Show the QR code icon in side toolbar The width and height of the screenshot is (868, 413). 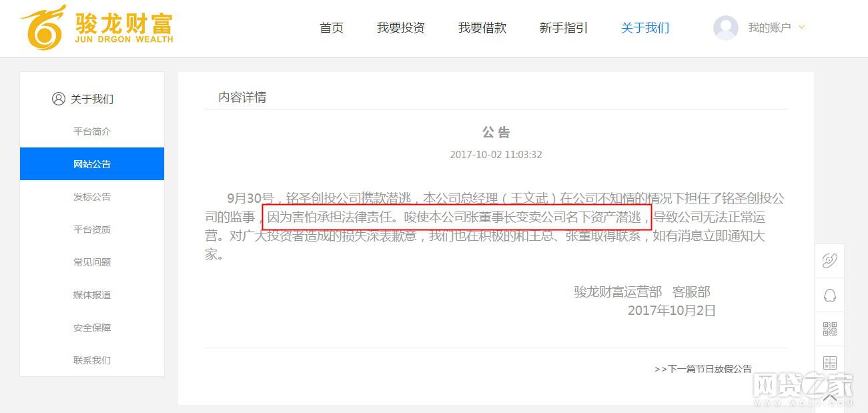(829, 329)
